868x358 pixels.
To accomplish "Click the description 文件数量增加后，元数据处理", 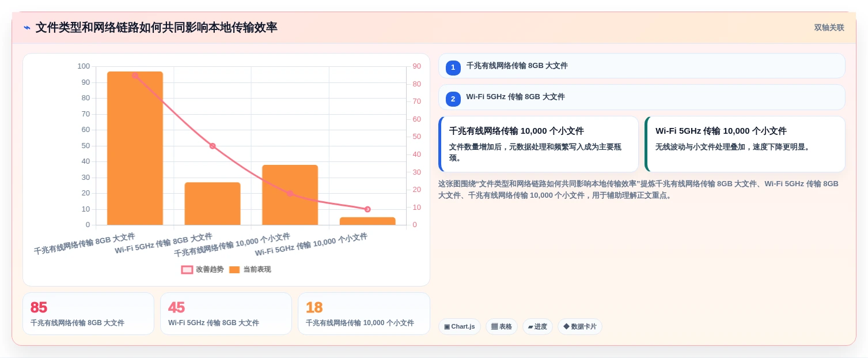I will 535,152.
